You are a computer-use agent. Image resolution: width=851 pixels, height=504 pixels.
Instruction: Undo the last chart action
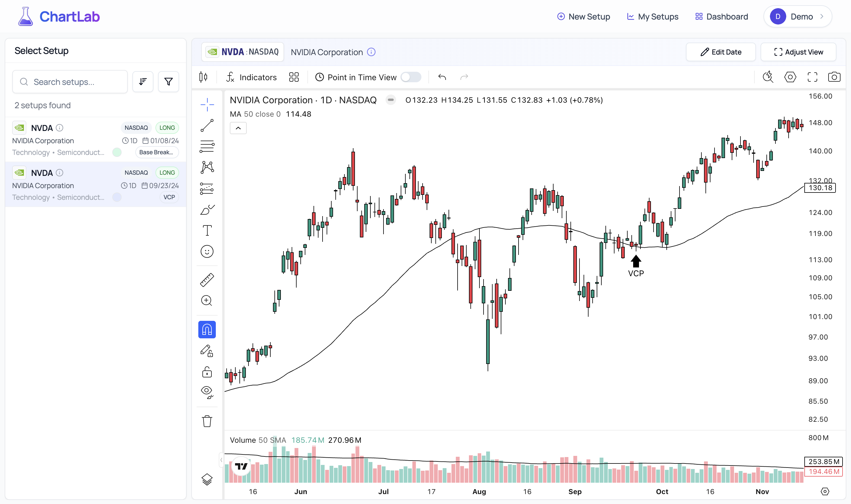coord(442,77)
